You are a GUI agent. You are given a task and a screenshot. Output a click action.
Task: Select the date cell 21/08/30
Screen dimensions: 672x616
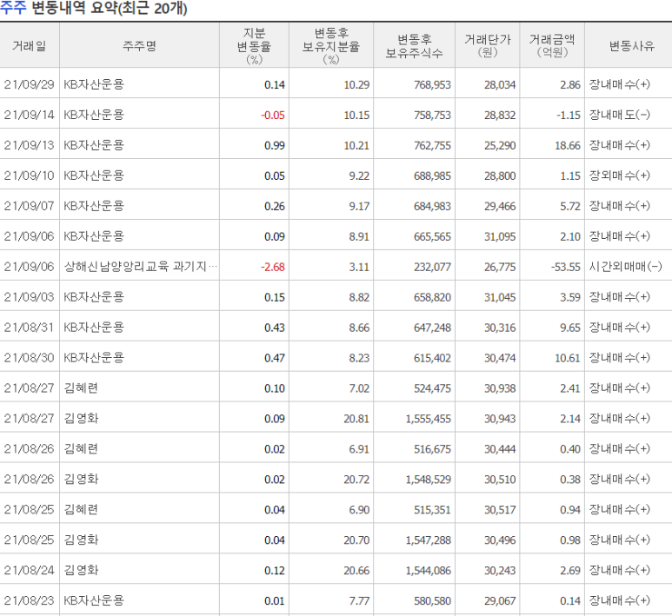tap(30, 358)
